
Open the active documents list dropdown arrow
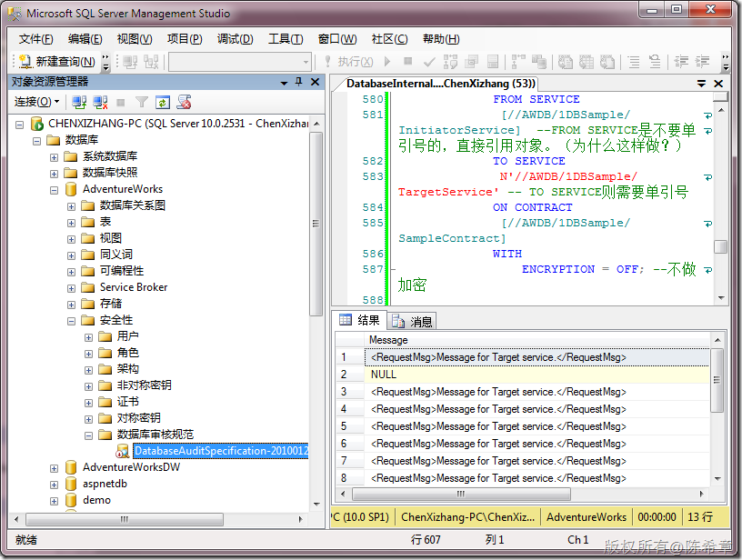coord(702,84)
